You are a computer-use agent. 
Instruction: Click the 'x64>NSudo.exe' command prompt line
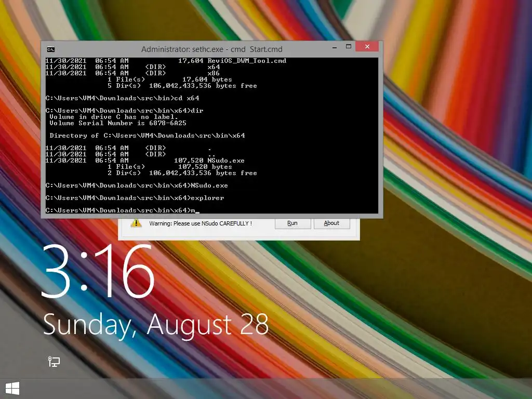coord(137,185)
